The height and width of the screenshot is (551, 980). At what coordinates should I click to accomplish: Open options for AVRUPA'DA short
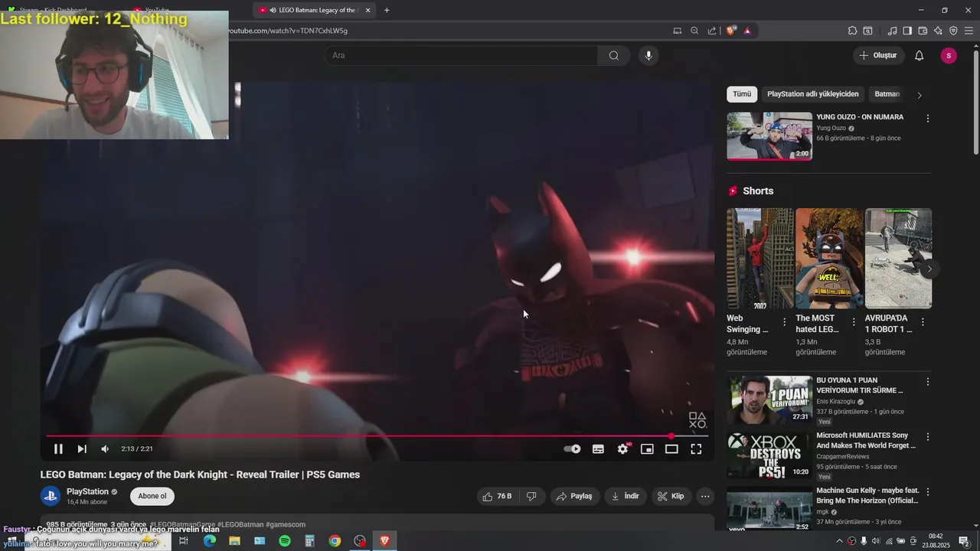(x=923, y=322)
